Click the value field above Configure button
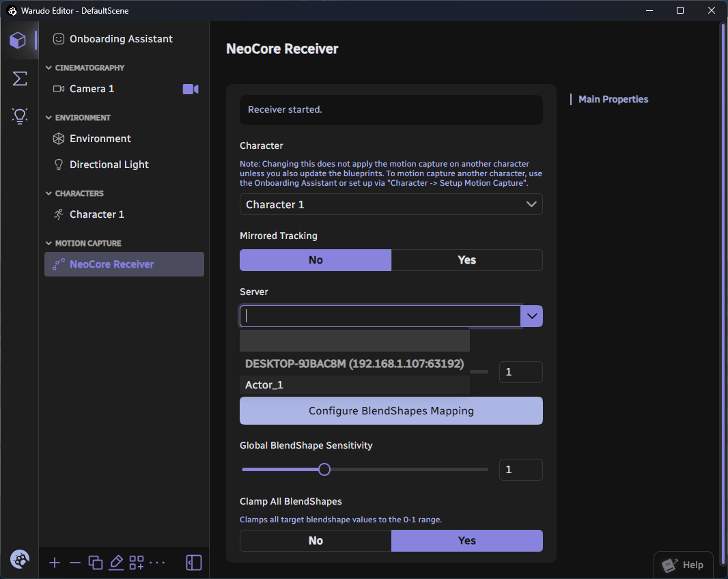 520,372
